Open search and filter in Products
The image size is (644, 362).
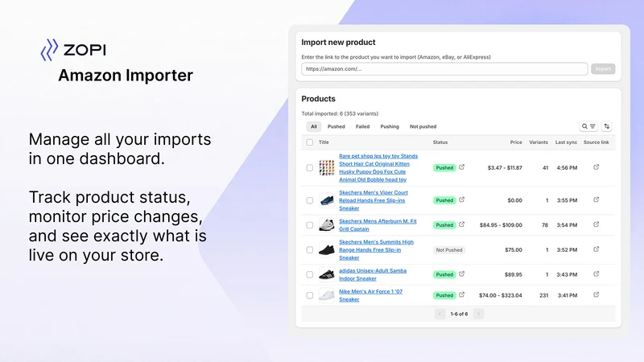coord(588,126)
